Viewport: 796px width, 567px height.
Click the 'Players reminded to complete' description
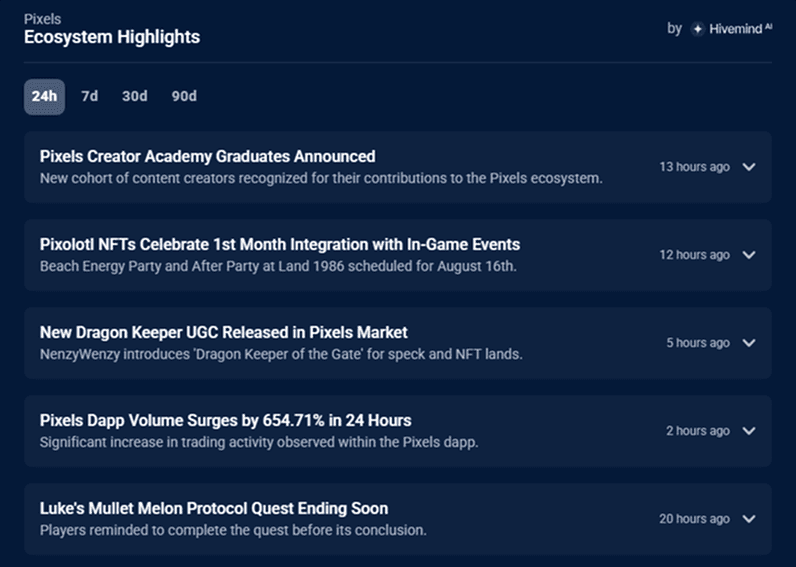[233, 530]
